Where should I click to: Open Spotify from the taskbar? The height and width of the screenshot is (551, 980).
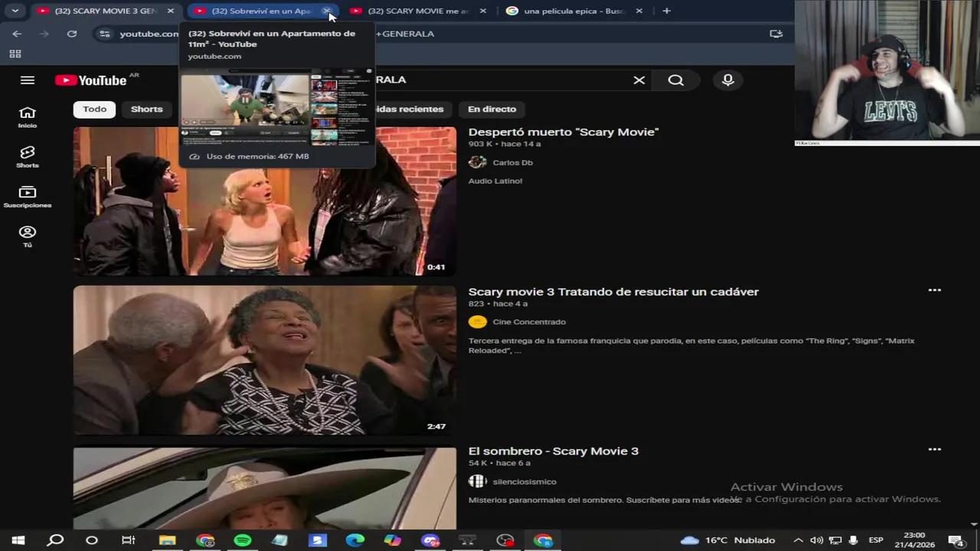(x=243, y=540)
